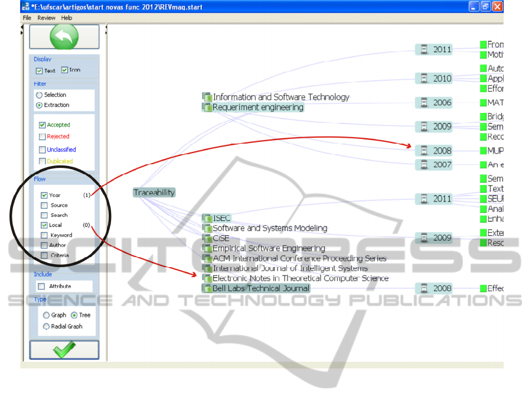Click the Information and Software Technology icon
Screen dimensions: 532x409
coord(207,97)
